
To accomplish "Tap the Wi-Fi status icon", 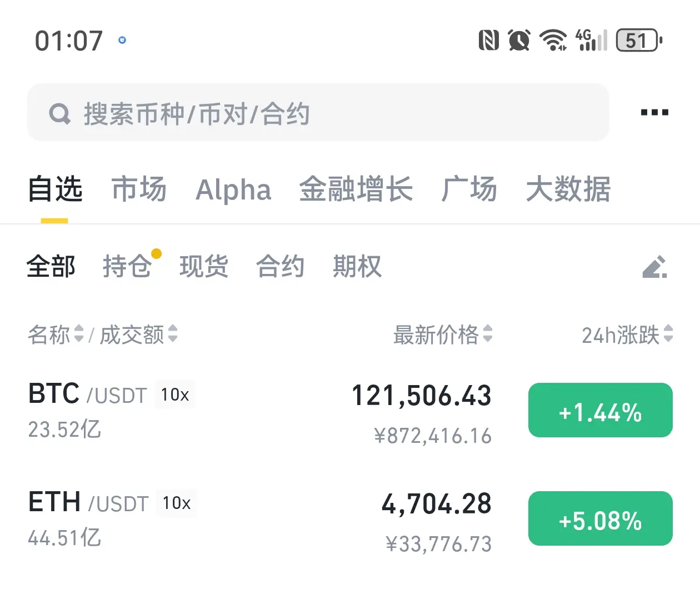I will coord(553,40).
